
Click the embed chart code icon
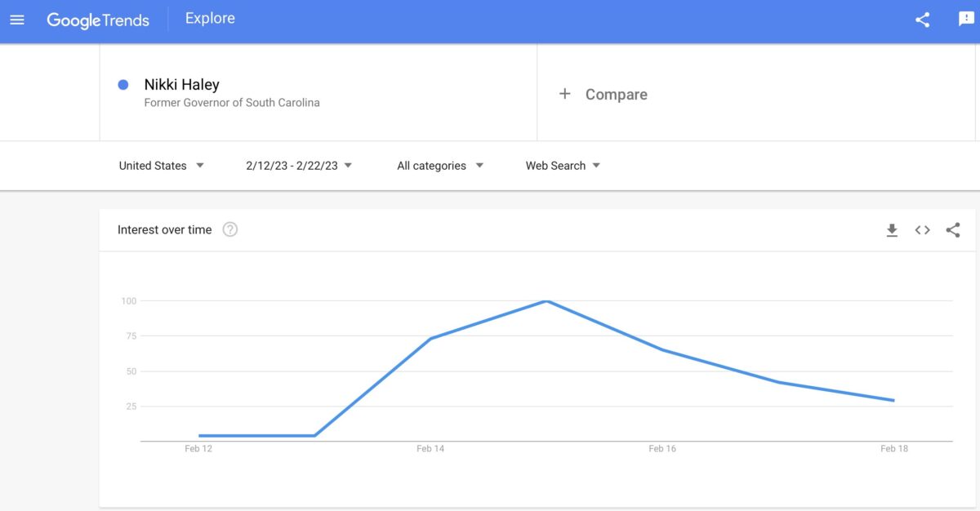(x=922, y=230)
